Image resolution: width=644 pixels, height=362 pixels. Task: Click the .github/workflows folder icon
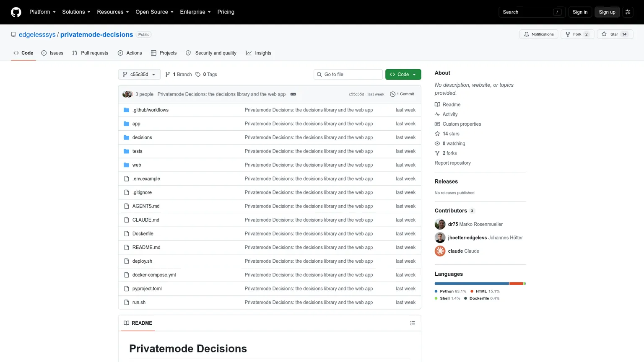[x=126, y=110]
